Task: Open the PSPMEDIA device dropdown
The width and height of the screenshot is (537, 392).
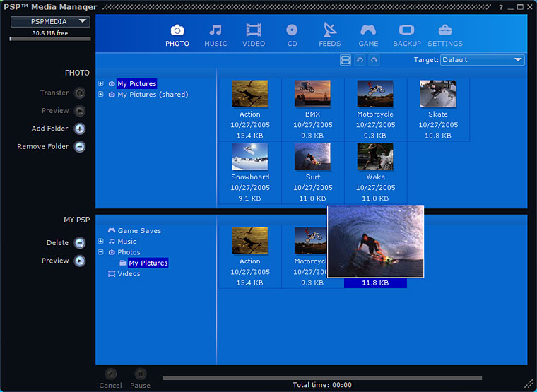Action: tap(50, 21)
